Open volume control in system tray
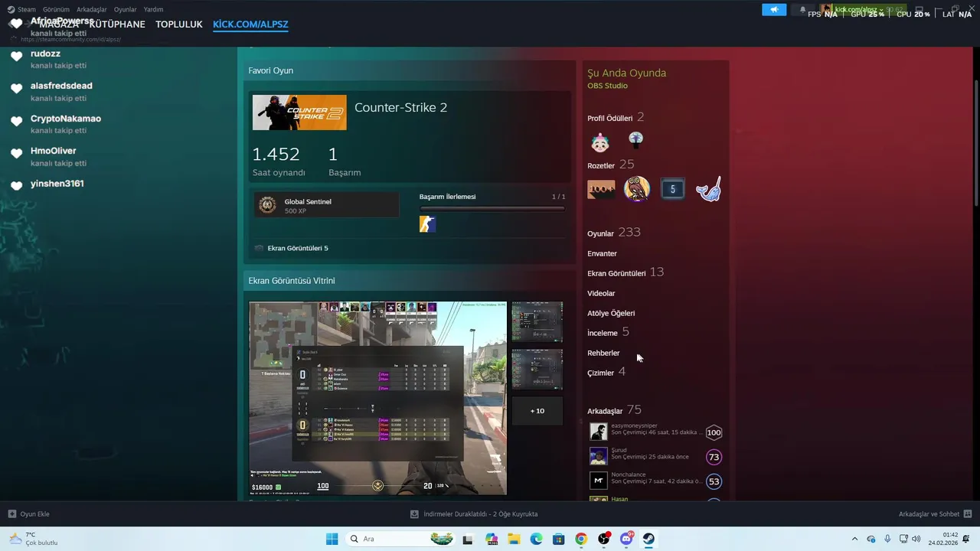The height and width of the screenshot is (551, 980). [918, 539]
